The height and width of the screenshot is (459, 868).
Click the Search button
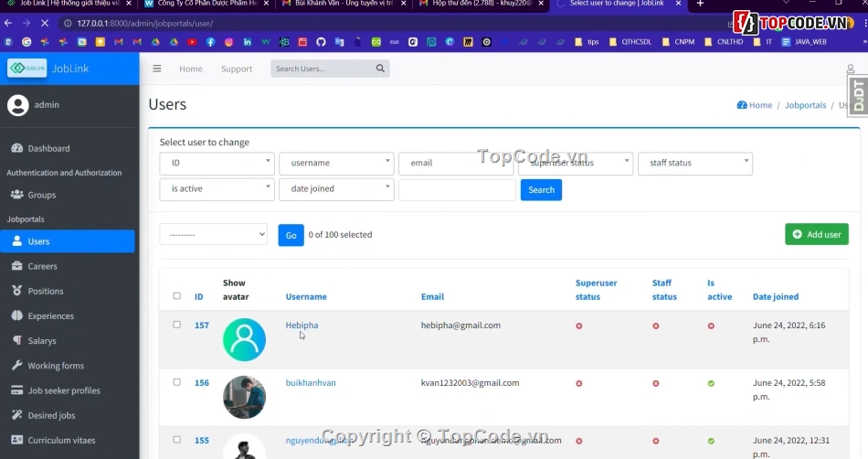[542, 190]
